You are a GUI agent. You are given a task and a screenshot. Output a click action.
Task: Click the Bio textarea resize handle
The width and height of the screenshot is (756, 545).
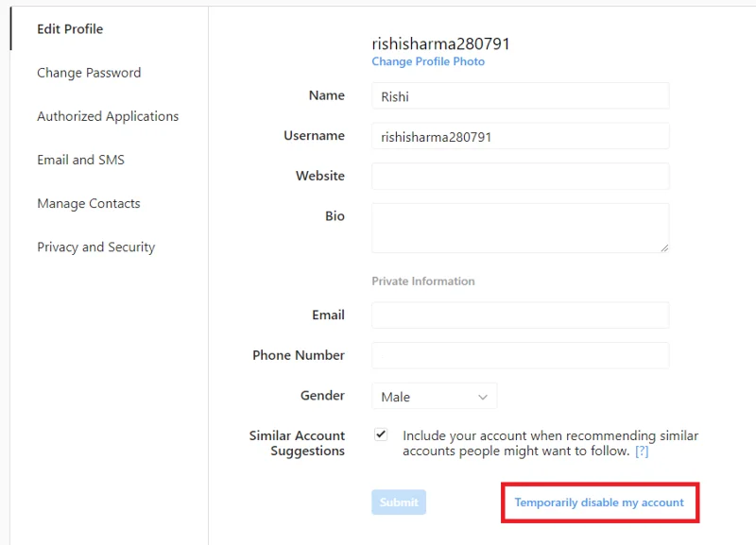point(663,247)
